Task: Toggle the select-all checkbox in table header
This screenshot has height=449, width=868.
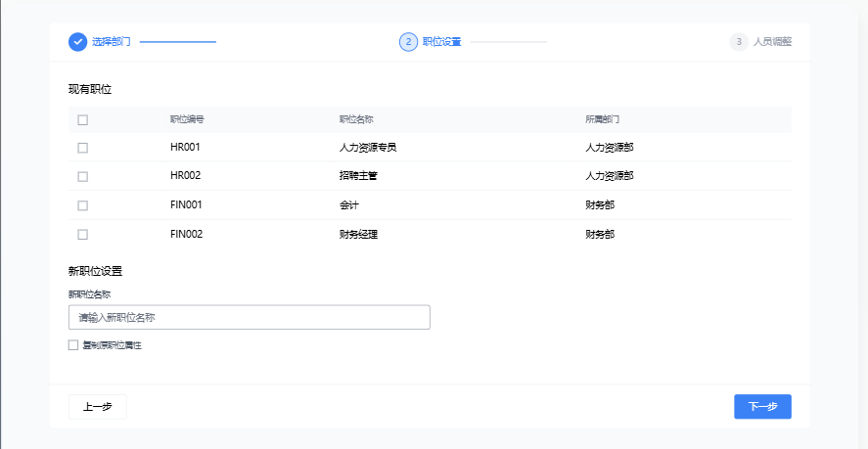Action: tap(82, 119)
